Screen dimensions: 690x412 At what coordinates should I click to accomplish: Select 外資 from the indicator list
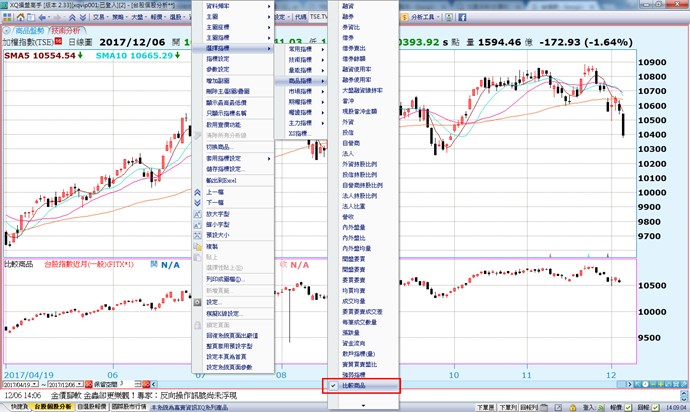coord(348,124)
